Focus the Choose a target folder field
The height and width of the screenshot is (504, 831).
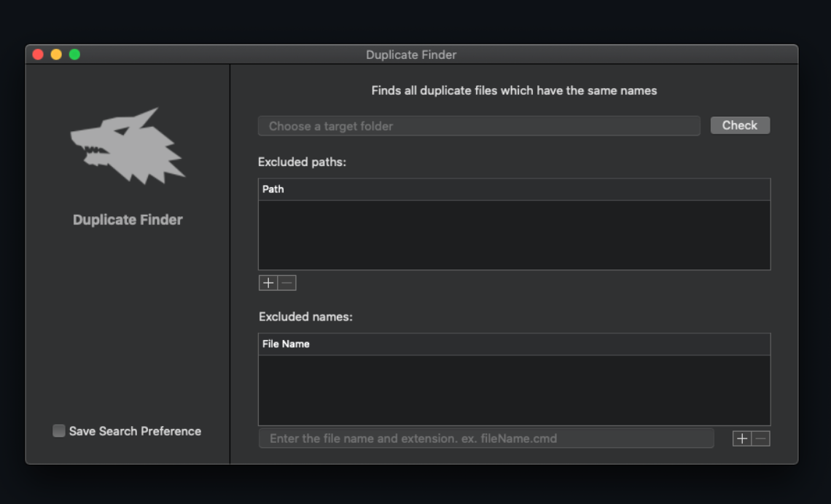pos(479,126)
